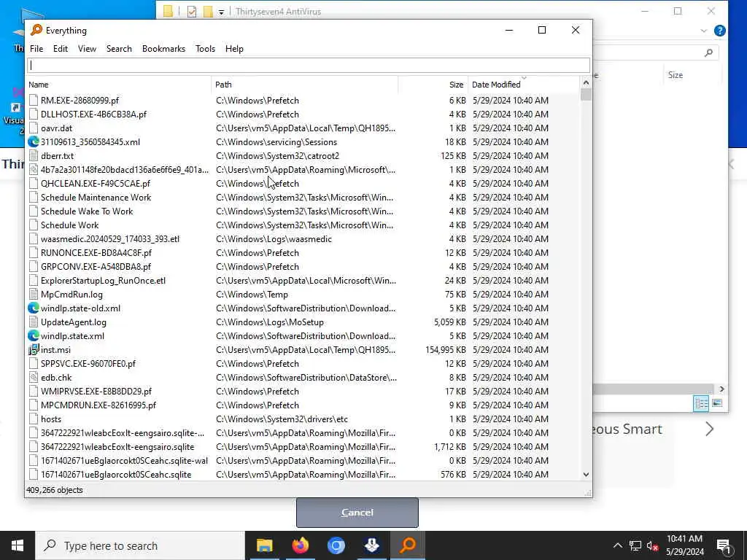
Task: Select RUNONCE.EXE-BD8A4C8F.pf file
Action: pos(96,252)
